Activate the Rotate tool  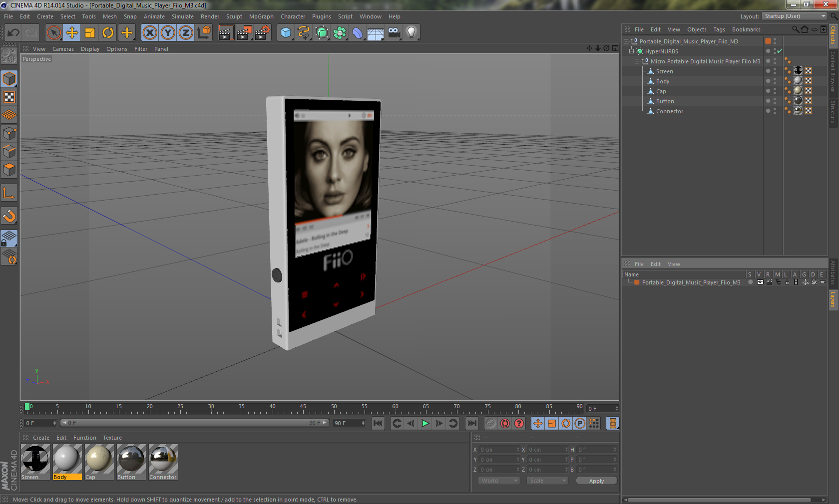(108, 33)
